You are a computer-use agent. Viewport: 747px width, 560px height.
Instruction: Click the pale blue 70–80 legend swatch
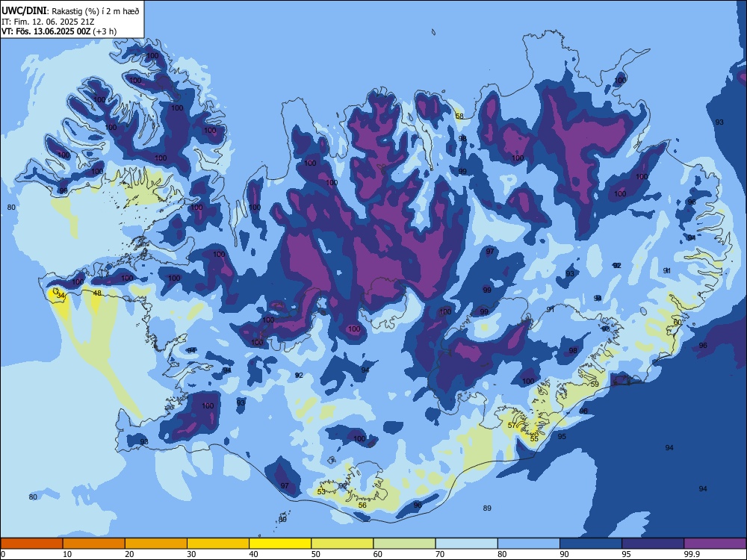coord(466,544)
